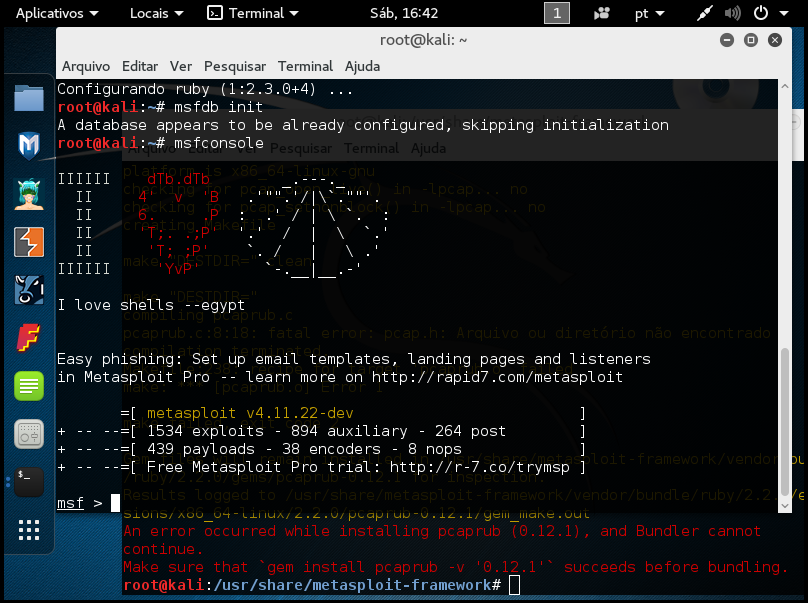The height and width of the screenshot is (603, 808).
Task: Open the clock showing Sáb, 16:42
Action: click(404, 13)
